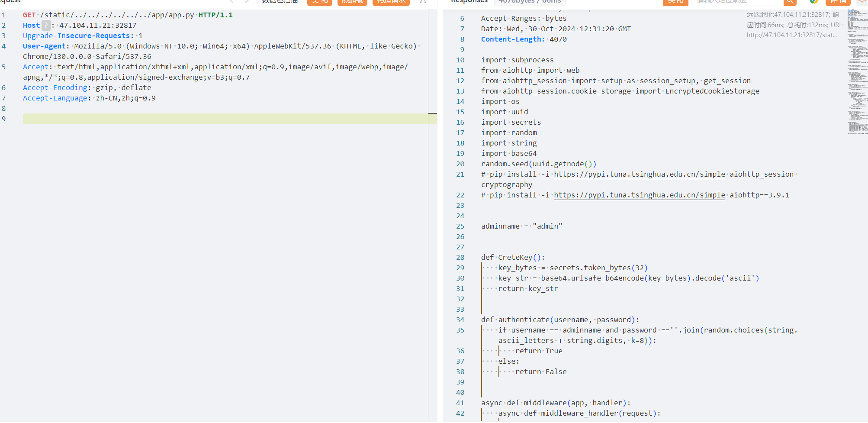The height and width of the screenshot is (423, 868).
Task: Beautify the request with the 美化 button
Action: coord(319,2)
